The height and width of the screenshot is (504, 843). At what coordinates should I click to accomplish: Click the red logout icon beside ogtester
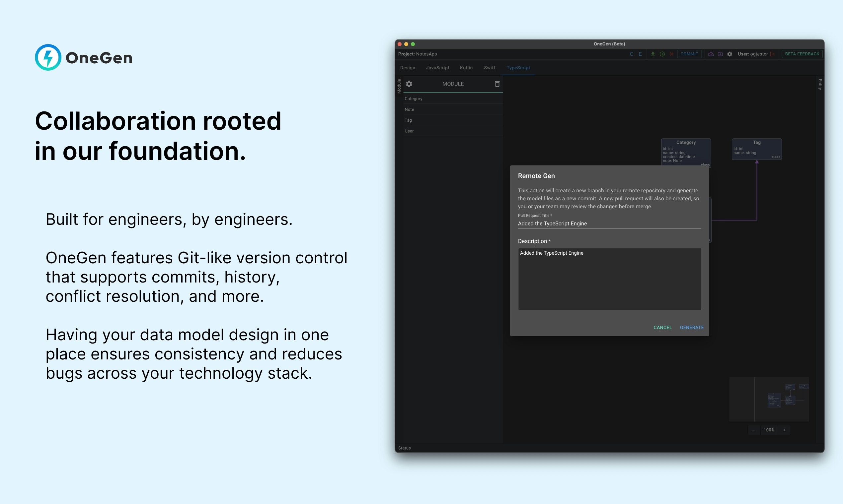click(772, 54)
